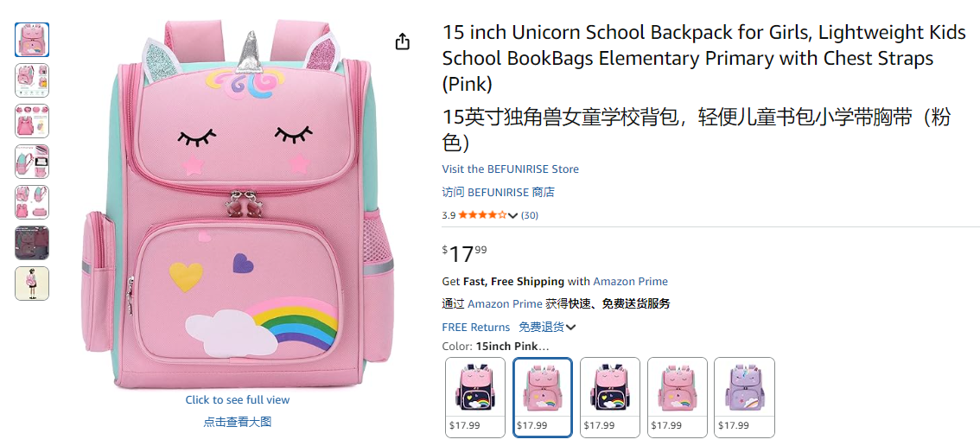Expand the rating breakdown chevron beside the stars
The height and width of the screenshot is (446, 980).
pyautogui.click(x=513, y=216)
